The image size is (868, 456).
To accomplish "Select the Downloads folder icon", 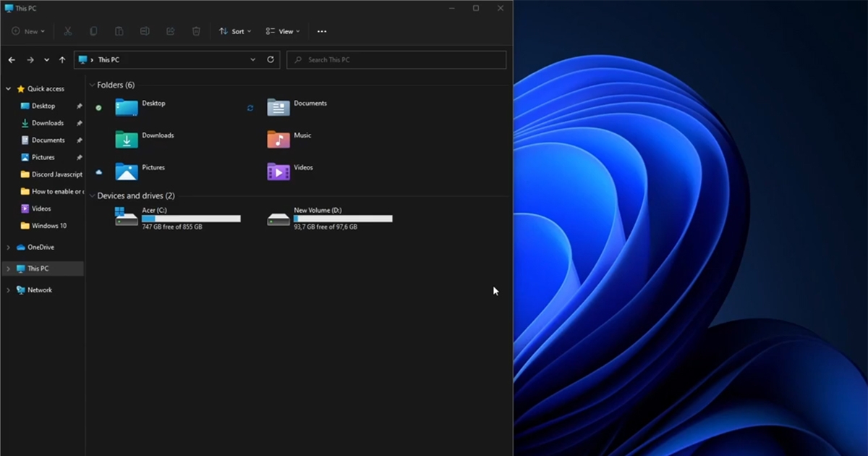I will (x=127, y=140).
